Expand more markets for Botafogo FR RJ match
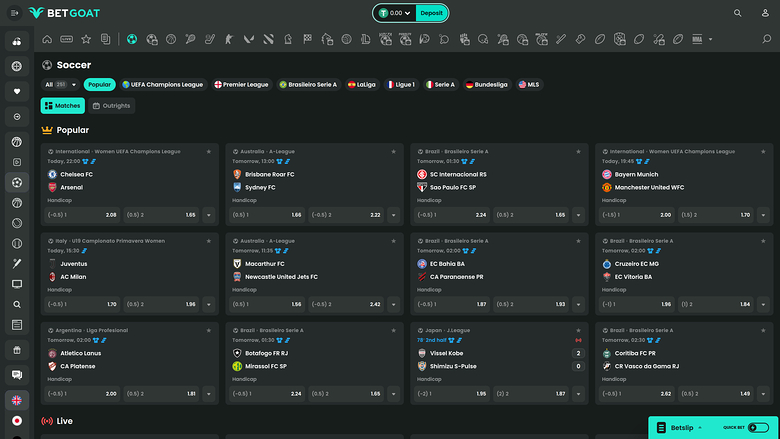Viewport: 780px width, 439px height. (393, 394)
